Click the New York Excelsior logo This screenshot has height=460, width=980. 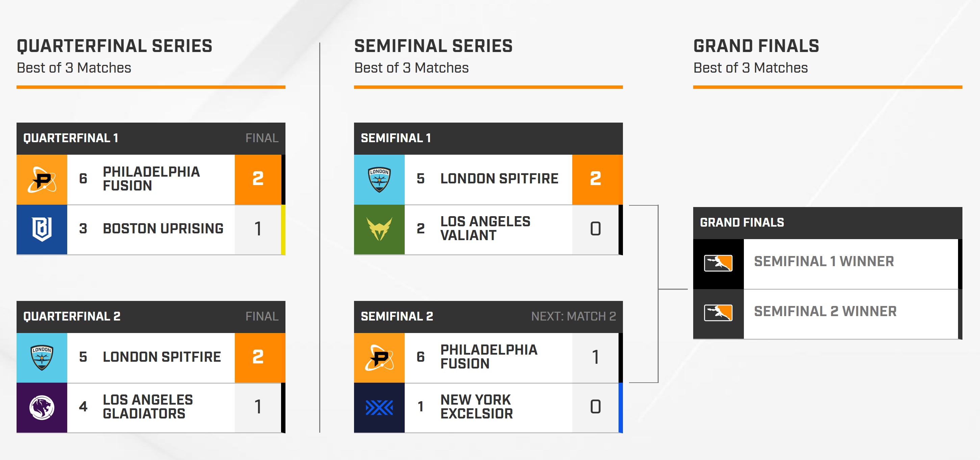pyautogui.click(x=379, y=408)
